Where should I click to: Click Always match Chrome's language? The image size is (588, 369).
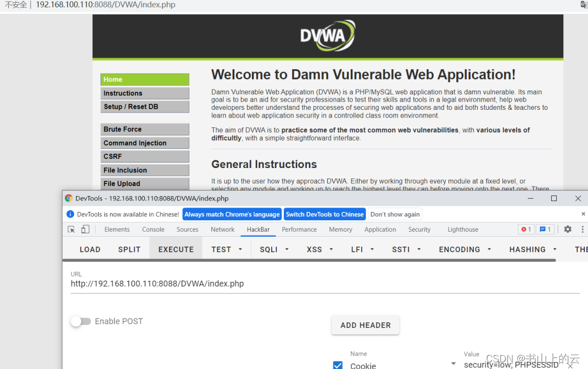click(x=232, y=214)
